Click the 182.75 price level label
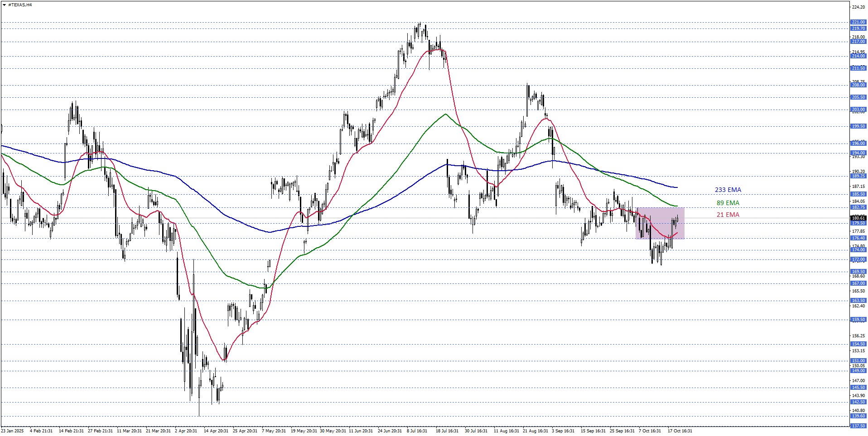Viewport: 868px width, 436px height. click(x=858, y=207)
